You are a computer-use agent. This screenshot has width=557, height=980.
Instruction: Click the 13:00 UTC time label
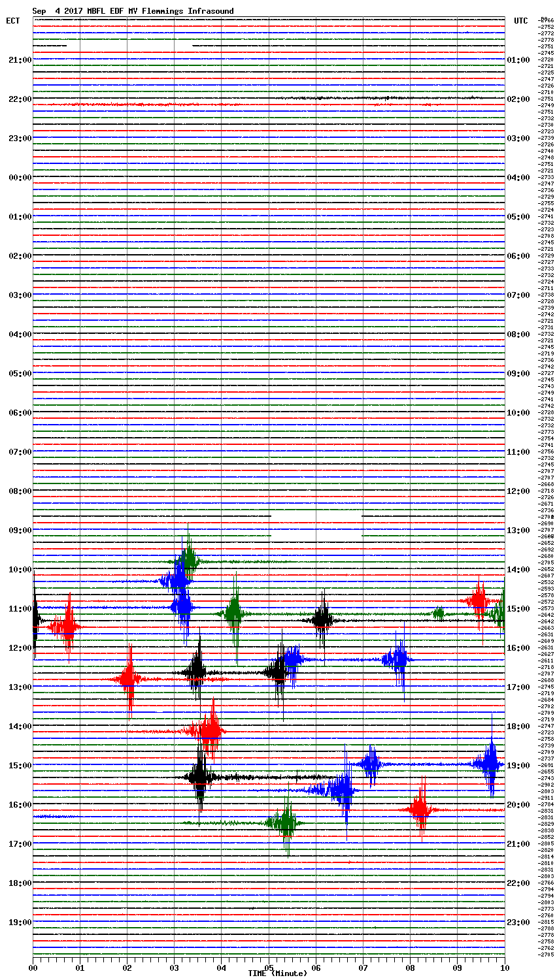(x=518, y=531)
